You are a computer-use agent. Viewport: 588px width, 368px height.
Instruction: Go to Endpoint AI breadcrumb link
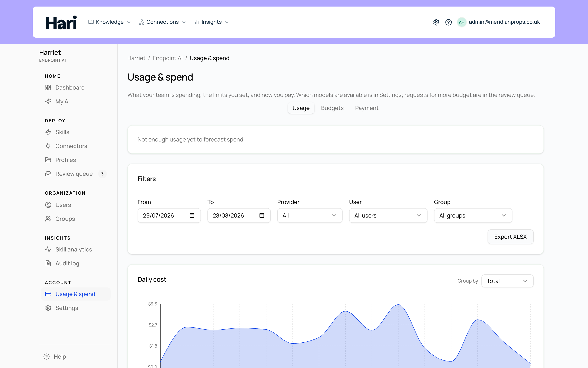167,58
